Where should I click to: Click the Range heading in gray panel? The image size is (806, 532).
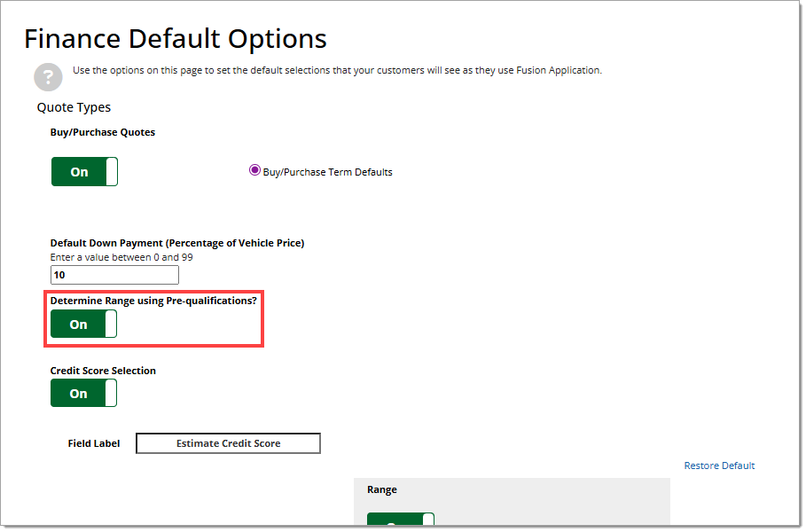[382, 489]
